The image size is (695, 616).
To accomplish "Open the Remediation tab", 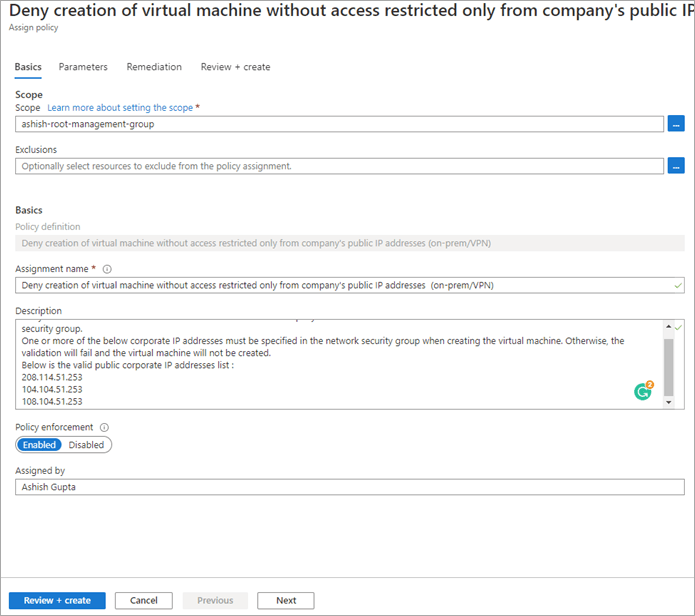I will click(154, 67).
